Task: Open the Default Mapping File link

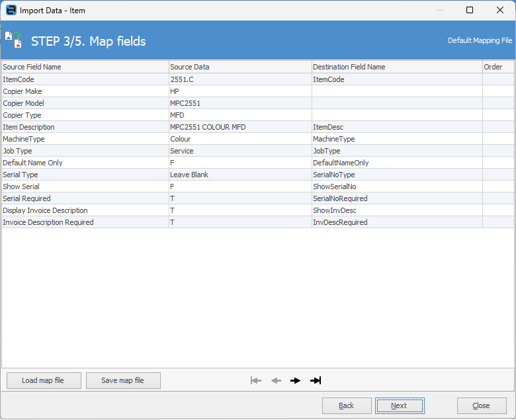Action: pyautogui.click(x=480, y=40)
